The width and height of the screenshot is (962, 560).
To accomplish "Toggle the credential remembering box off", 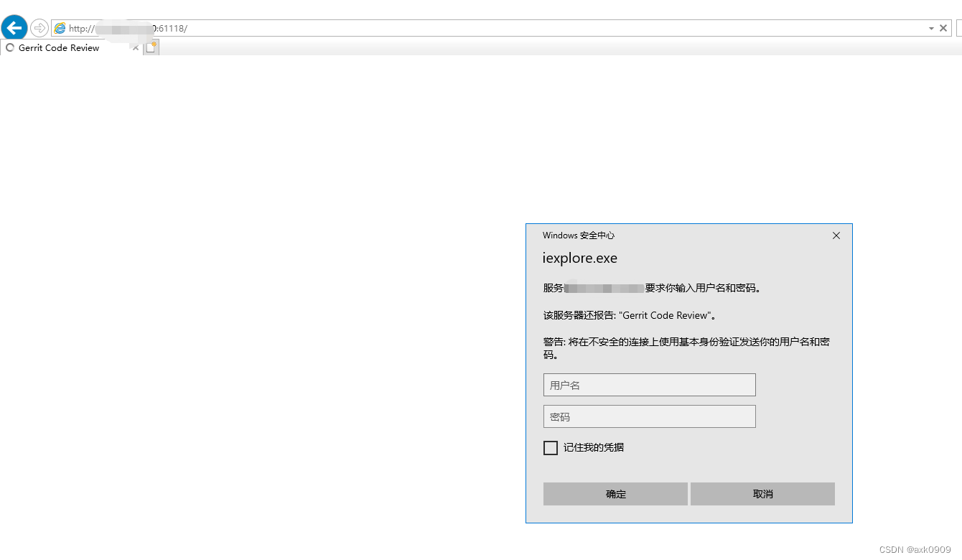I will [550, 447].
